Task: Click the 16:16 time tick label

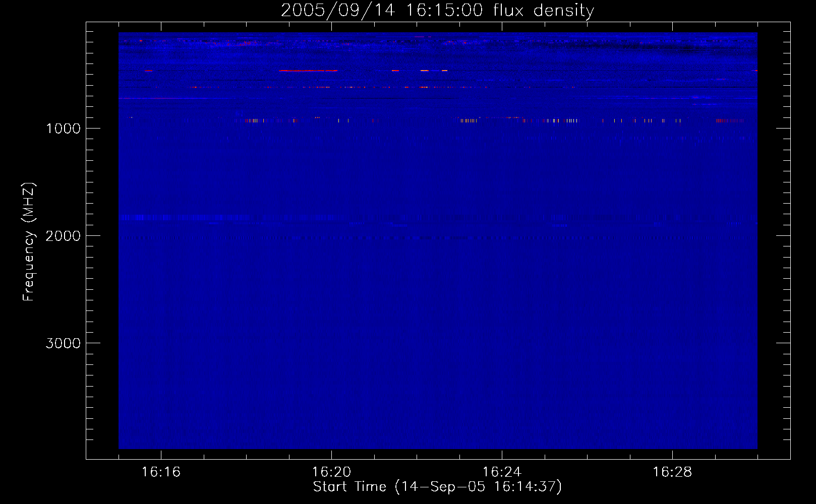Action: pyautogui.click(x=161, y=472)
